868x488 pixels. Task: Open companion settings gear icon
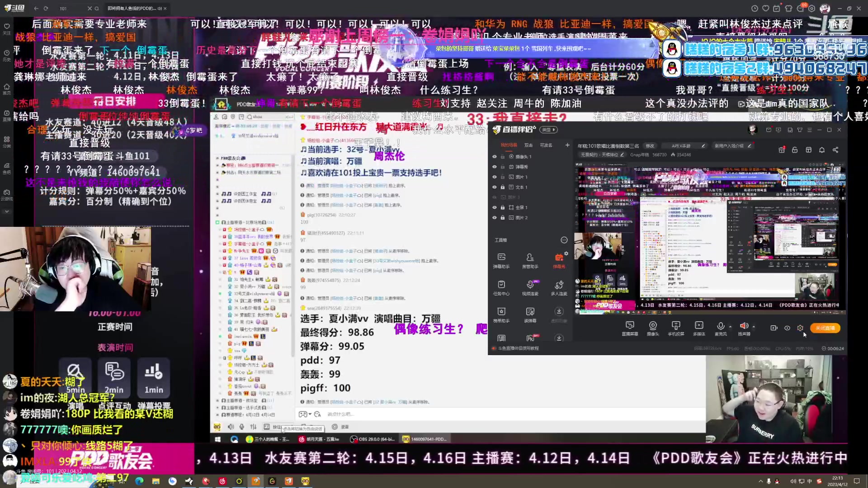coord(800,328)
